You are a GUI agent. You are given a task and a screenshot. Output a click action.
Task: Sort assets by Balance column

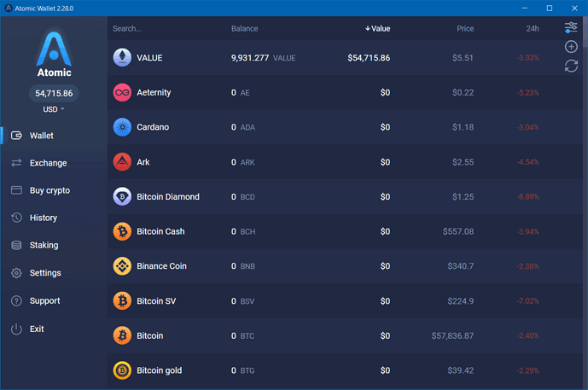pos(244,28)
